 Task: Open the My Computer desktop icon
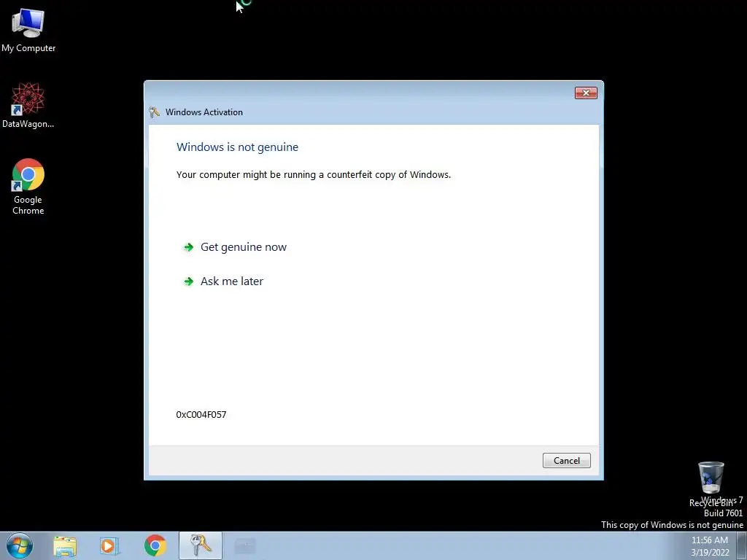click(28, 29)
